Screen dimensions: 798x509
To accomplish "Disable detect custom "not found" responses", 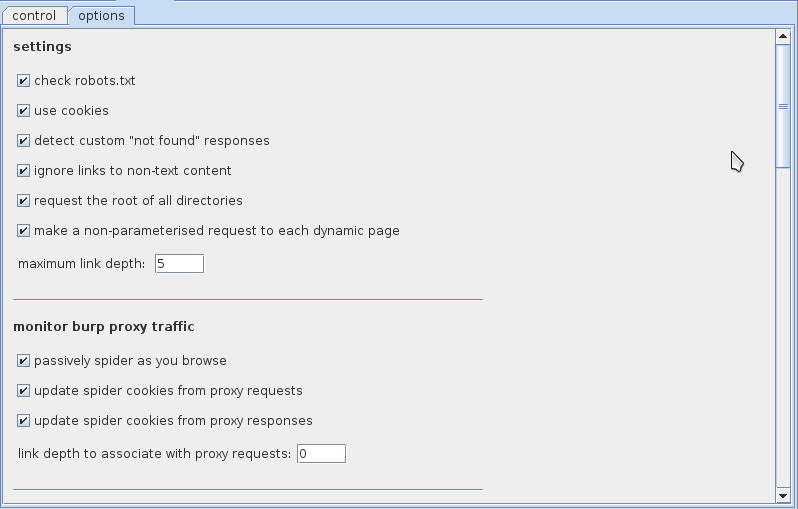I will (23, 140).
